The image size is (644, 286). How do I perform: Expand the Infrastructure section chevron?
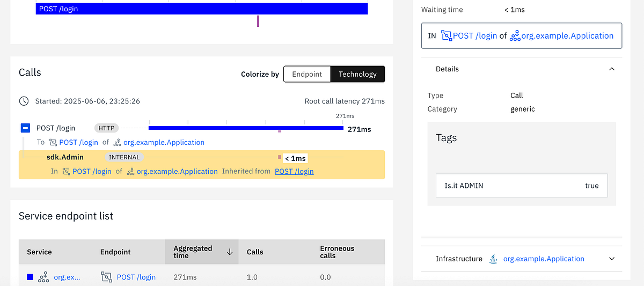612,259
